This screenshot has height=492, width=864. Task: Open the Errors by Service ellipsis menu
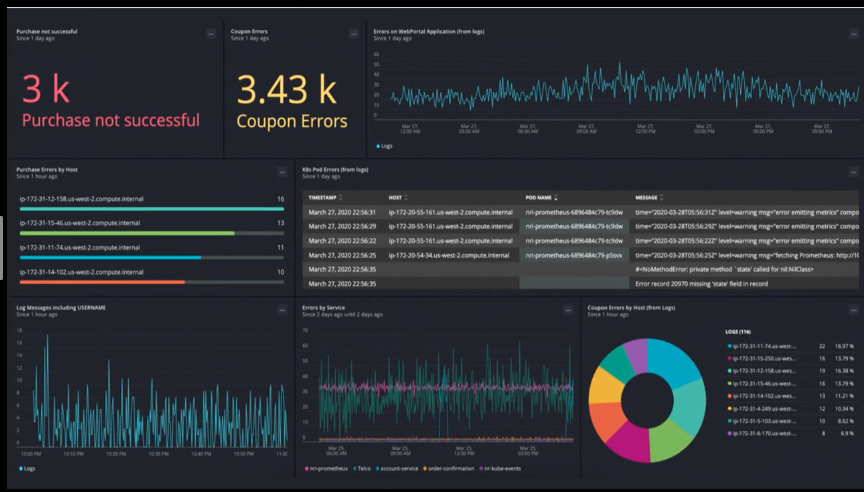pos(567,310)
